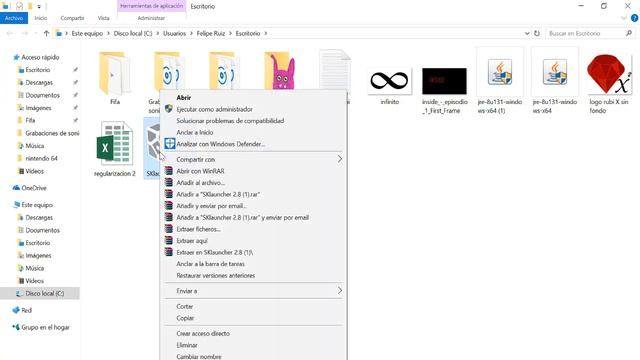Select Este equipo in the sidebar
Screen dimensions: 640x360
pyautogui.click(x=37, y=205)
